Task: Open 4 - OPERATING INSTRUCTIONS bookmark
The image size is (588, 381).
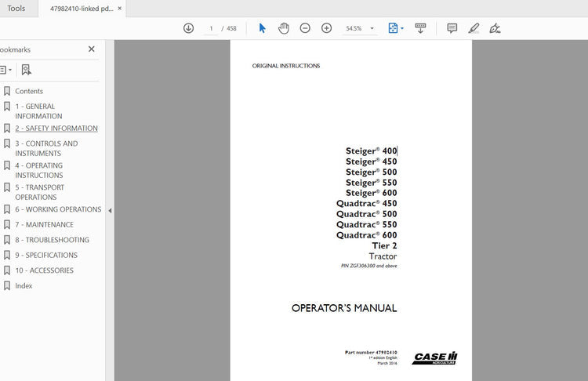Action: click(39, 170)
